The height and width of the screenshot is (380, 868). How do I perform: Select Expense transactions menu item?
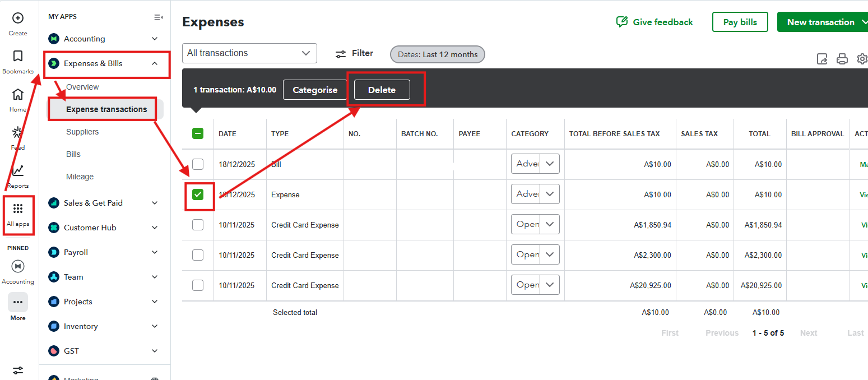point(106,109)
